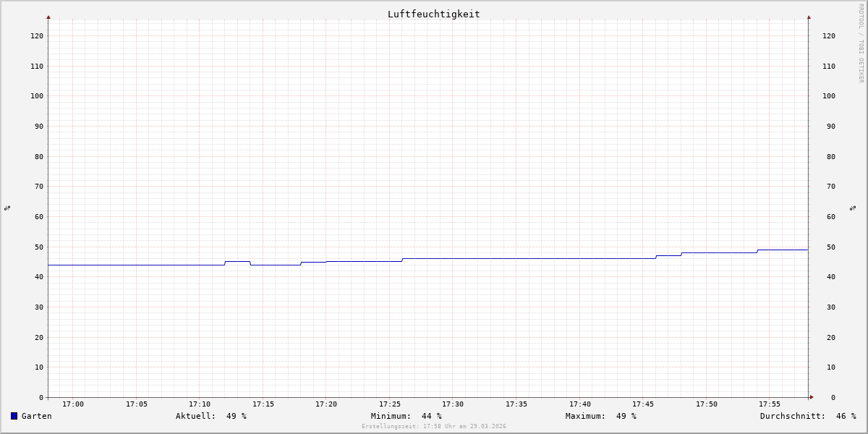Click the 17:25 time axis label

(390, 404)
